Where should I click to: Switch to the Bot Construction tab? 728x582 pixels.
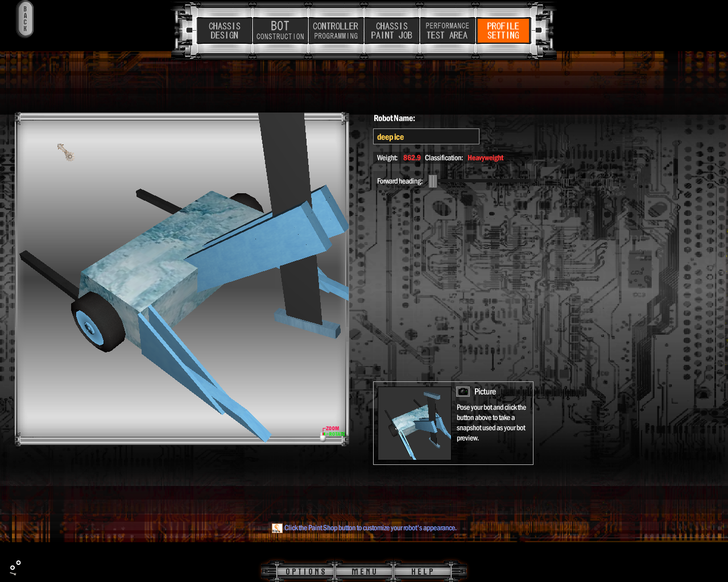tap(280, 31)
